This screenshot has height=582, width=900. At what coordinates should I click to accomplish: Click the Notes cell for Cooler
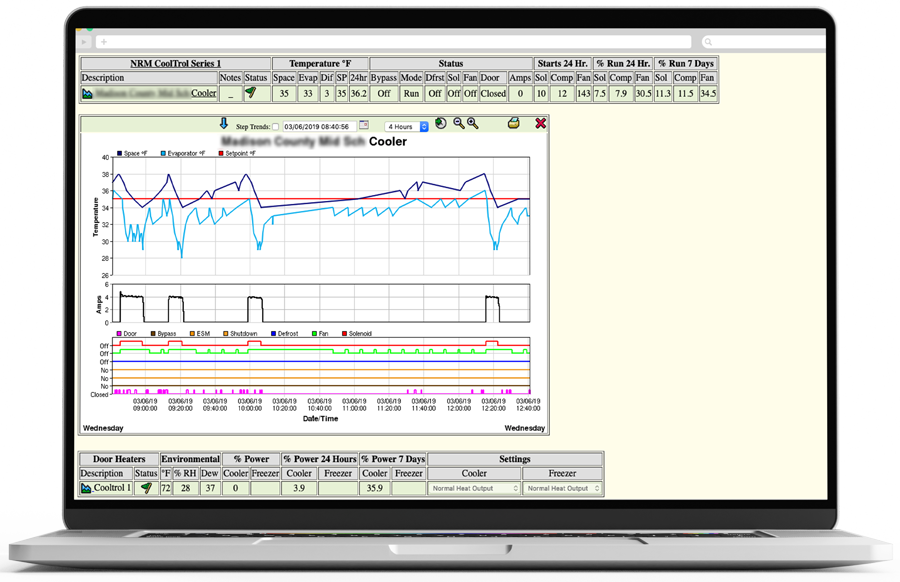[230, 93]
